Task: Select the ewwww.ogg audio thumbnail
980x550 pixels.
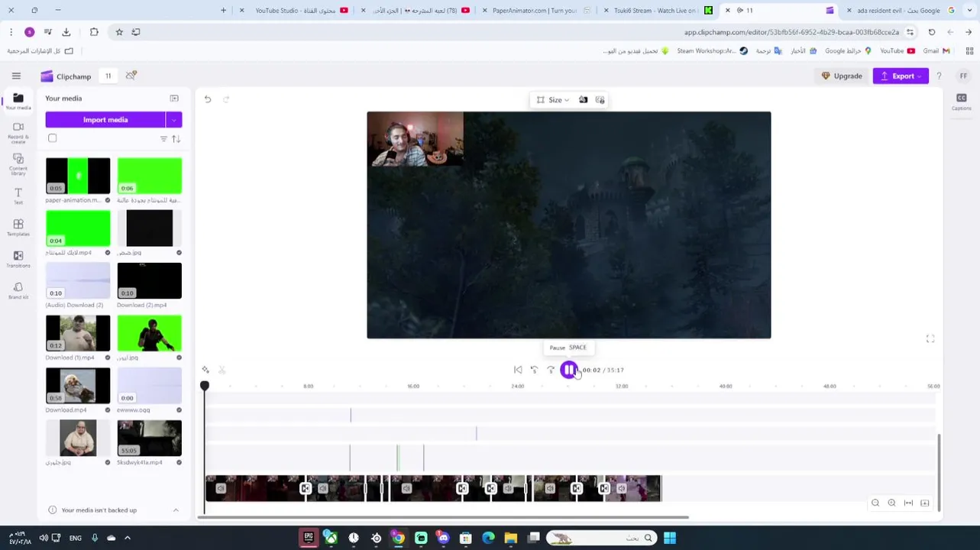Action: (150, 385)
